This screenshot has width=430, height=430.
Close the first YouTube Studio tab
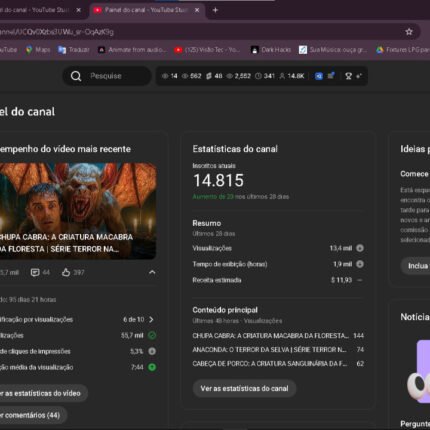pyautogui.click(x=78, y=10)
